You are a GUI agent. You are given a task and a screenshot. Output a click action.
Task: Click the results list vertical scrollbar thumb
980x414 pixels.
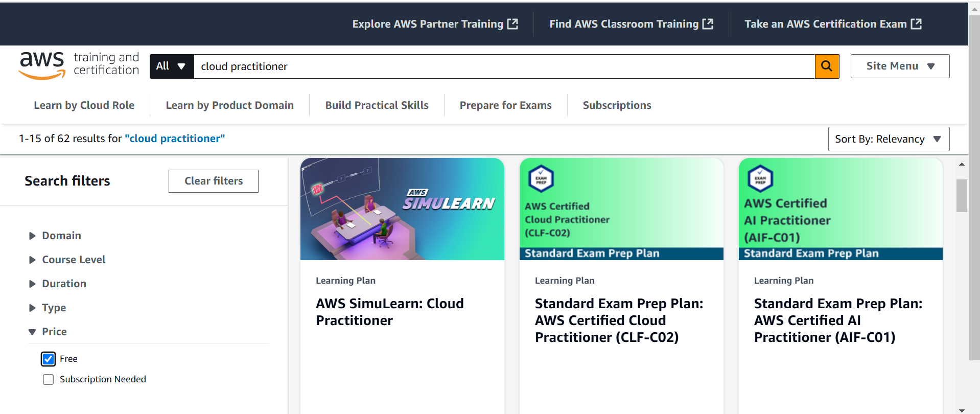click(962, 196)
